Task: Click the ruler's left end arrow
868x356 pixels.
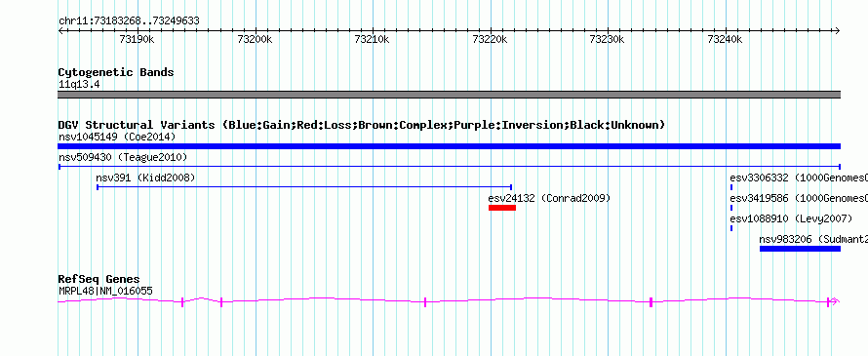Action: click(61, 31)
